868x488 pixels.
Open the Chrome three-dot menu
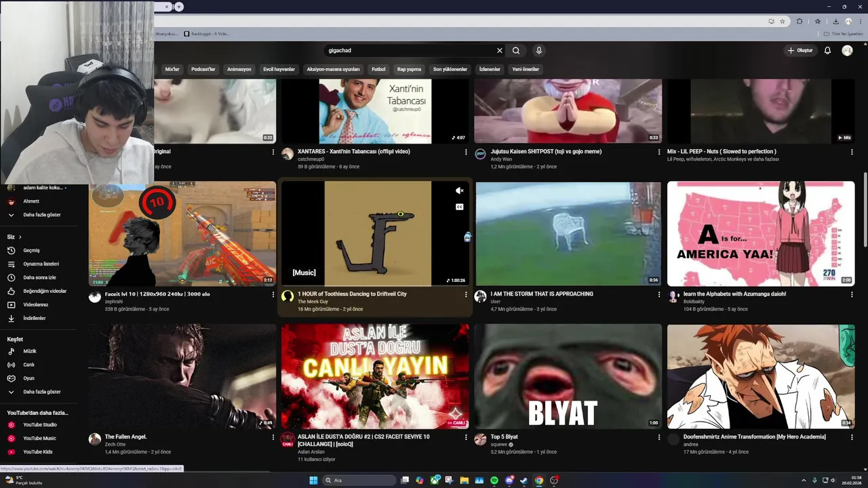tap(859, 21)
